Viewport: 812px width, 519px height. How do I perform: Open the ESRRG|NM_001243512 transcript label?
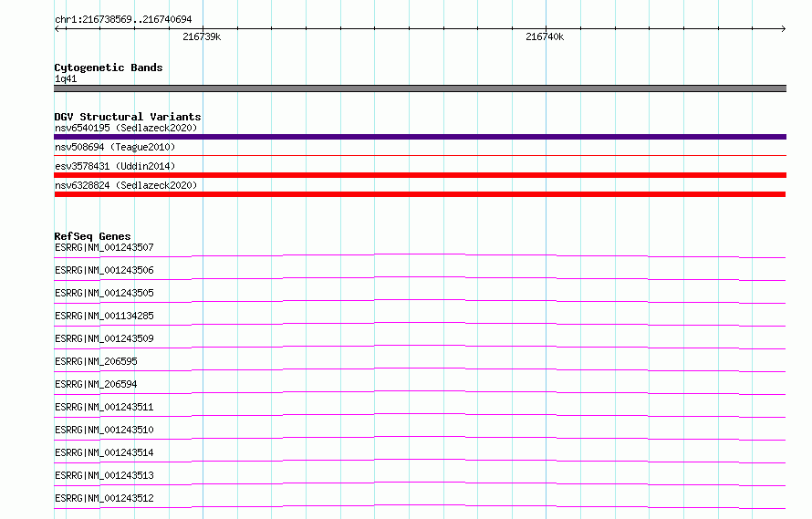tap(104, 498)
